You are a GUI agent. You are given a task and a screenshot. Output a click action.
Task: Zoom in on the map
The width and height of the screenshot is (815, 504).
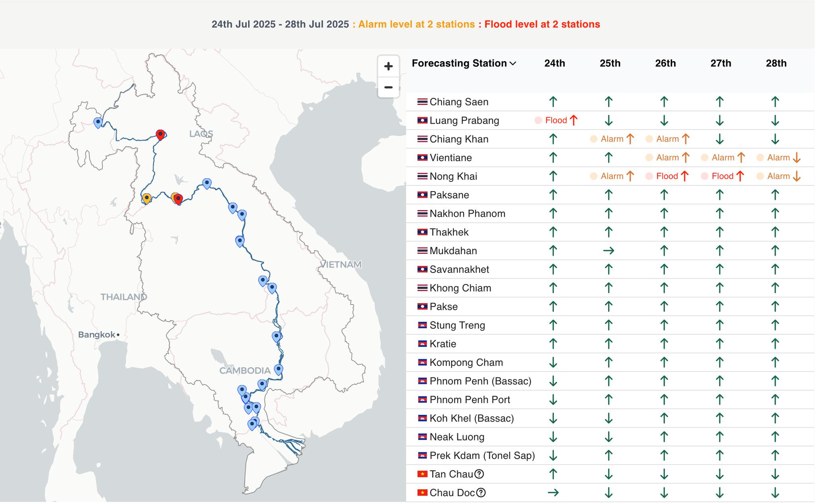388,66
